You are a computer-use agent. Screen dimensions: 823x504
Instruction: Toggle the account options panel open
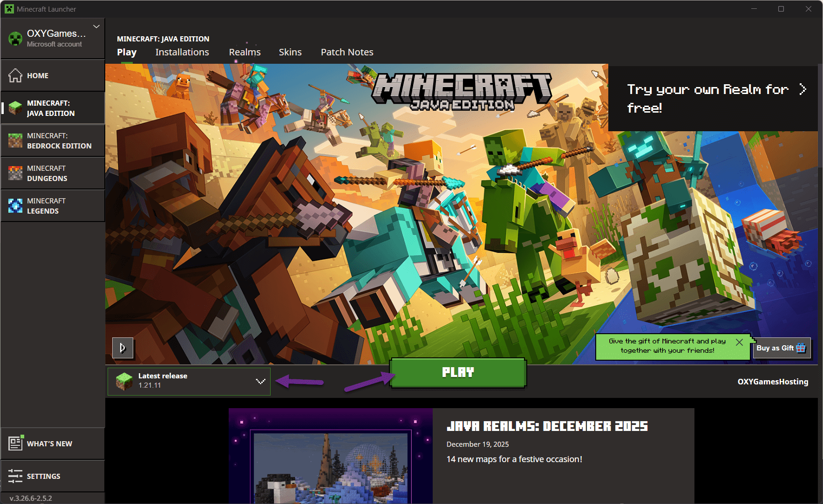(53, 38)
